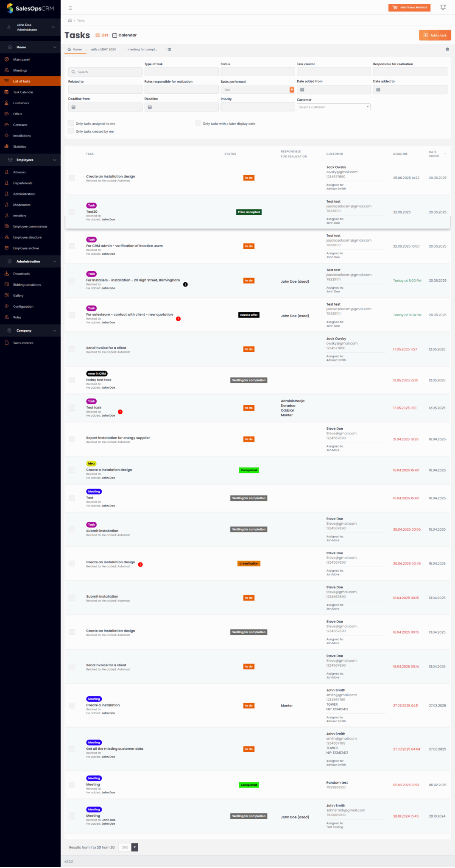Check Only tasks created by me
Image resolution: width=455 pixels, height=868 pixels.
(71, 131)
